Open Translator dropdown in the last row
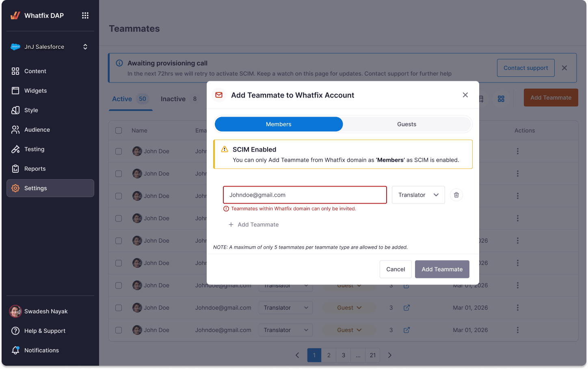 pos(285,330)
